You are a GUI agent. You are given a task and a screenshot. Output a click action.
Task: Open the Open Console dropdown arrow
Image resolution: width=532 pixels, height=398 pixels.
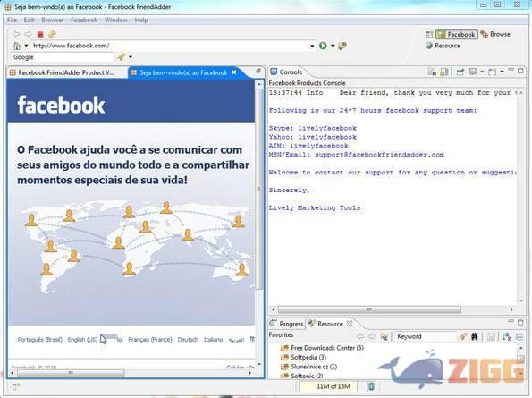[502, 72]
